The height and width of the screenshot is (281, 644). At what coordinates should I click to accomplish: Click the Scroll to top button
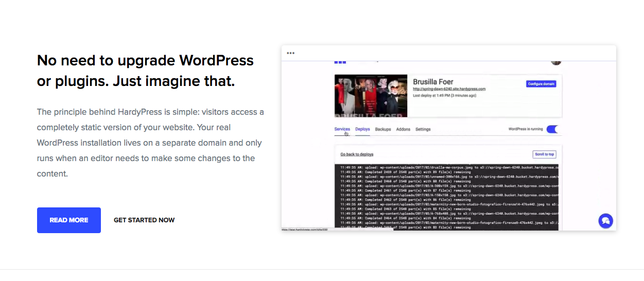tap(544, 154)
